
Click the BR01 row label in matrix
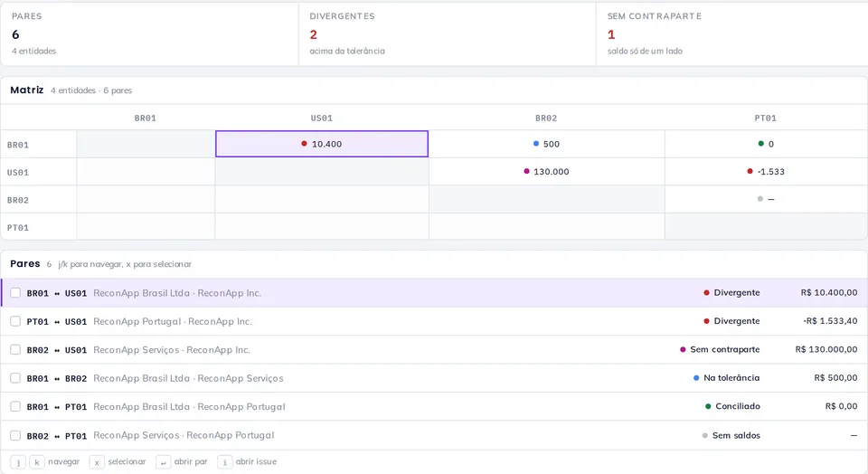pyautogui.click(x=18, y=145)
